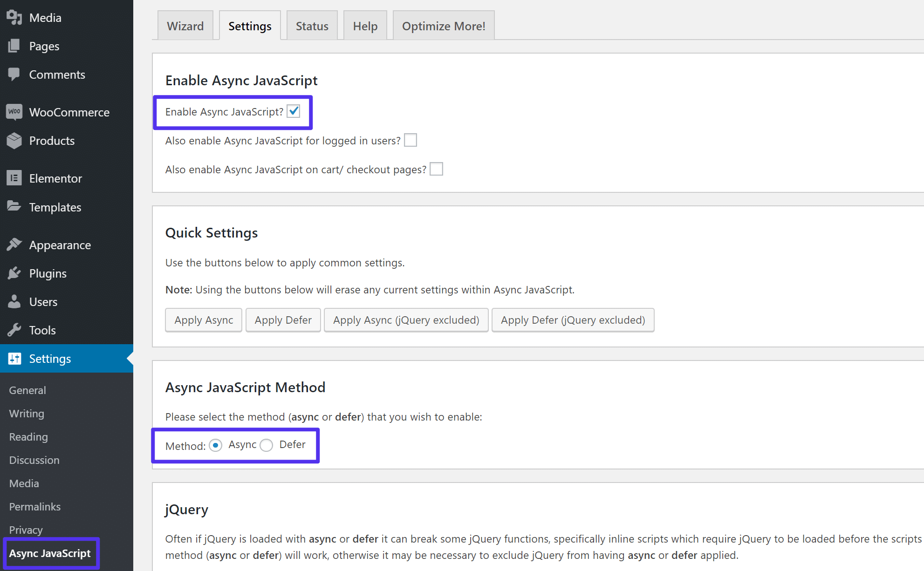Switch to the Status tab
This screenshot has width=924, height=571.
point(313,27)
